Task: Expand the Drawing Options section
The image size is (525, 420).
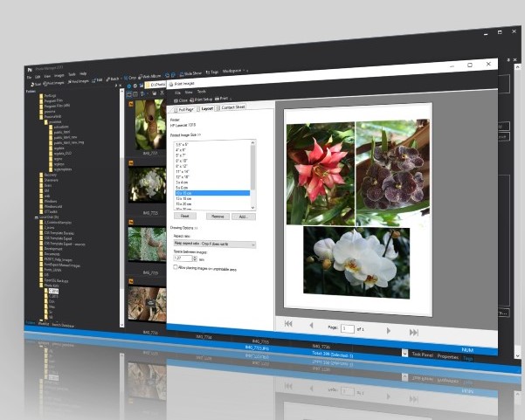Action: click(183, 228)
